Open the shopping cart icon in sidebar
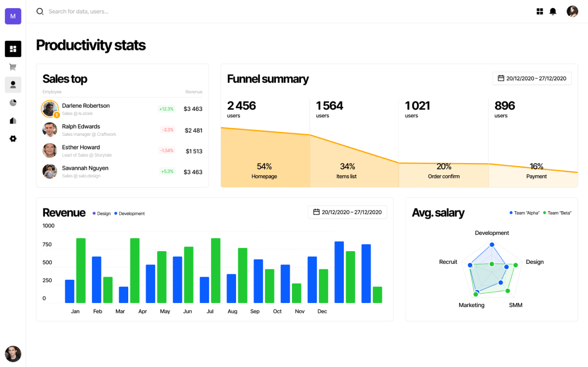Viewport: 588px width, 367px height. click(x=13, y=67)
